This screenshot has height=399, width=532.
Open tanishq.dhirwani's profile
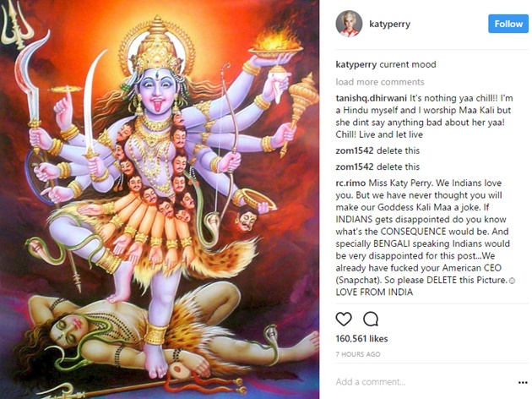click(372, 98)
